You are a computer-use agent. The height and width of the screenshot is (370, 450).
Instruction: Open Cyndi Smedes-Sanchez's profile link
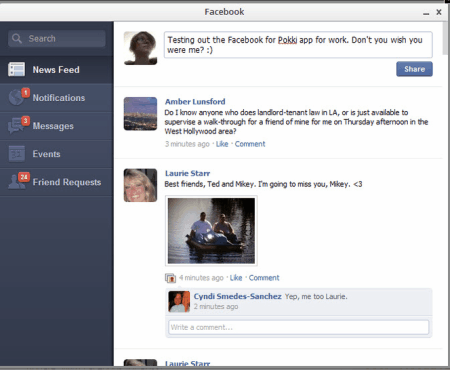pyautogui.click(x=238, y=296)
